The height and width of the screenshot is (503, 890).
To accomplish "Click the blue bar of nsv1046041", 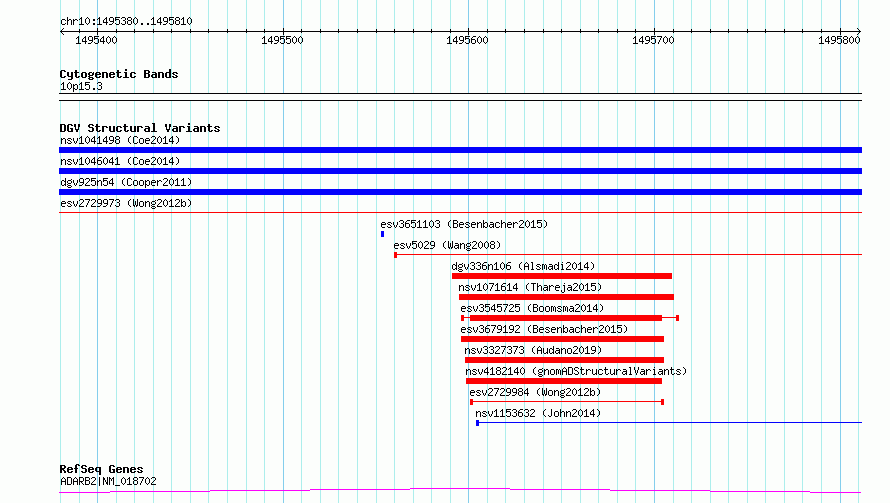I will coord(460,171).
